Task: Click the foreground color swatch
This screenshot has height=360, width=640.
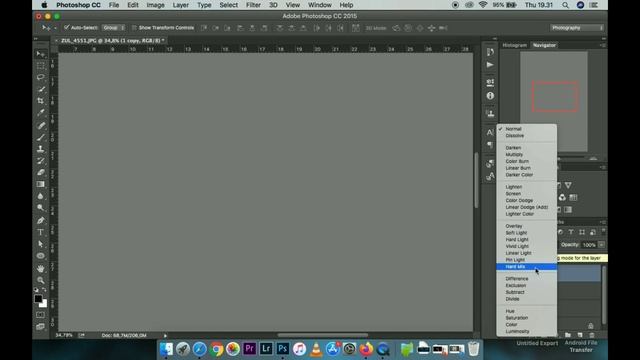Action: 38,299
